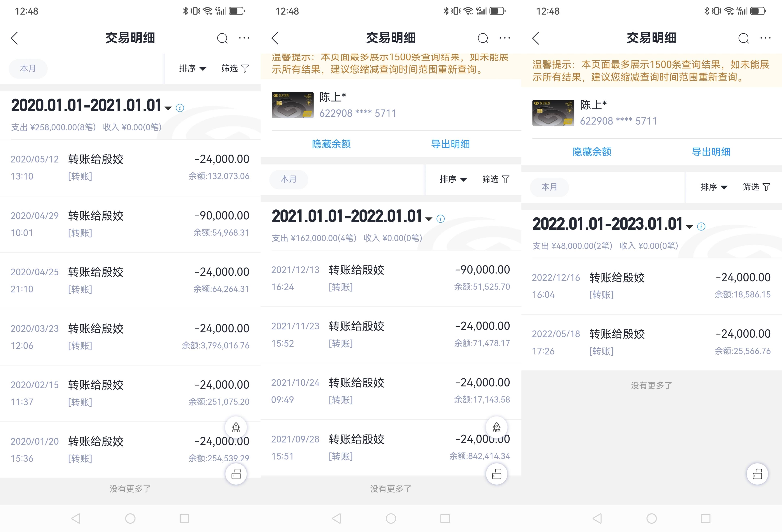Image resolution: width=782 pixels, height=532 pixels.
Task: Tap search icon in left screen header
Action: [x=222, y=38]
